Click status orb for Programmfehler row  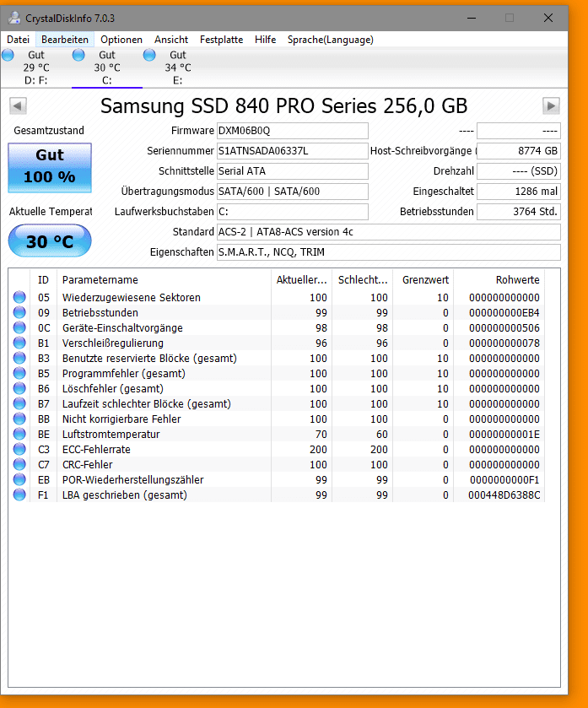pos(19,373)
